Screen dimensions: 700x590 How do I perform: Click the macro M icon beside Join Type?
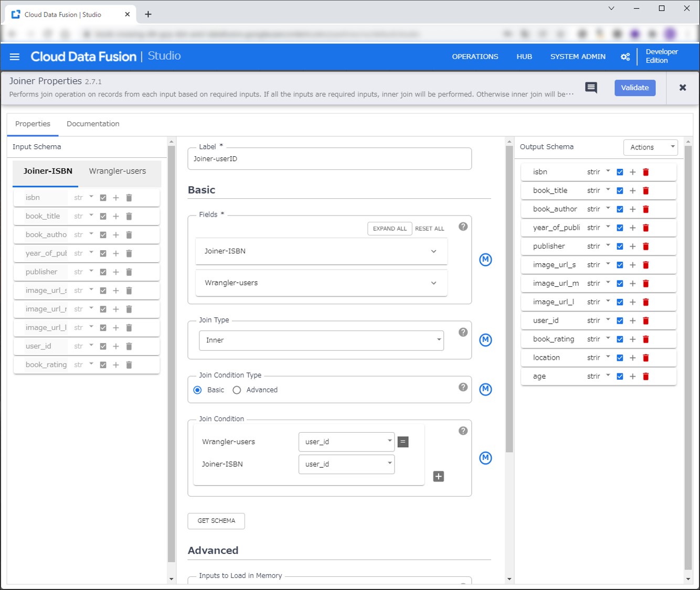point(486,340)
